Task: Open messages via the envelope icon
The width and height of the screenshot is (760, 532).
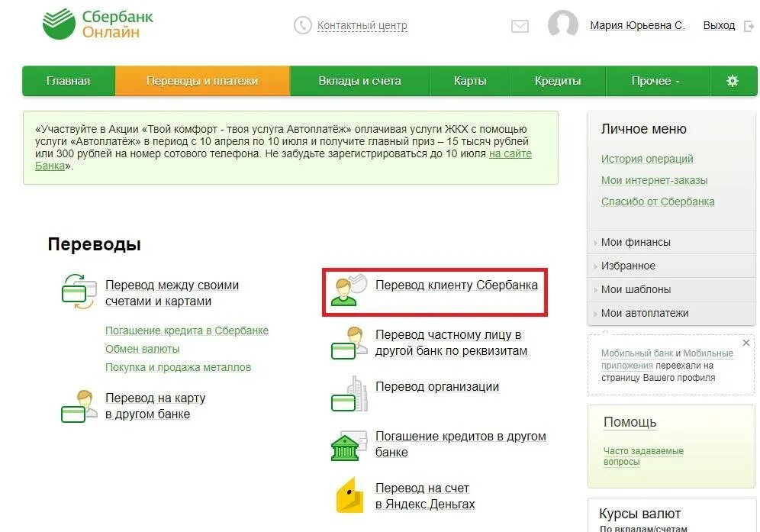Action: 520,26
